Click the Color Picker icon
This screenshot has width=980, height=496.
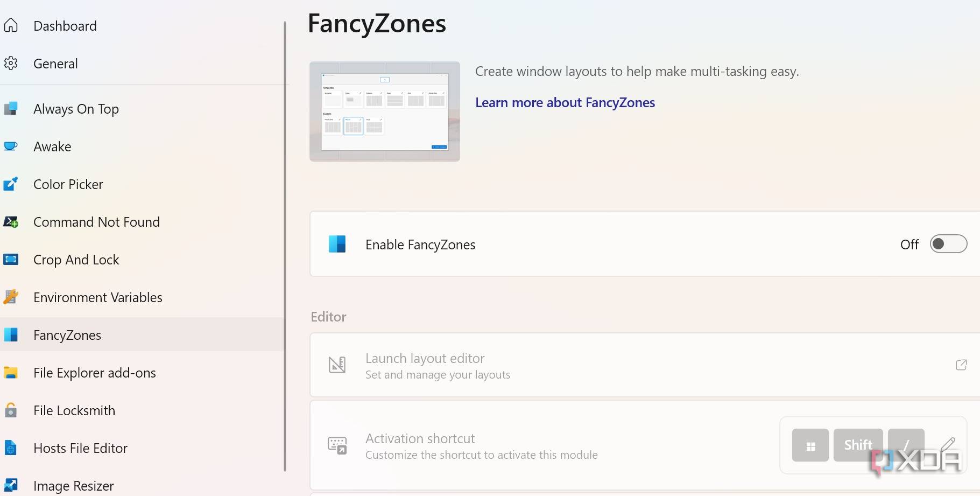(x=11, y=184)
